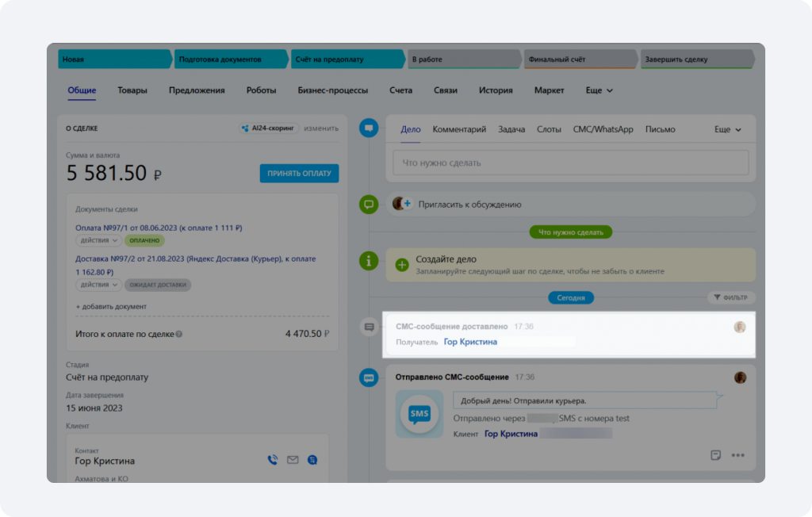Click the green plus icon in Создайте дело
The width and height of the screenshot is (812, 517).
402,265
